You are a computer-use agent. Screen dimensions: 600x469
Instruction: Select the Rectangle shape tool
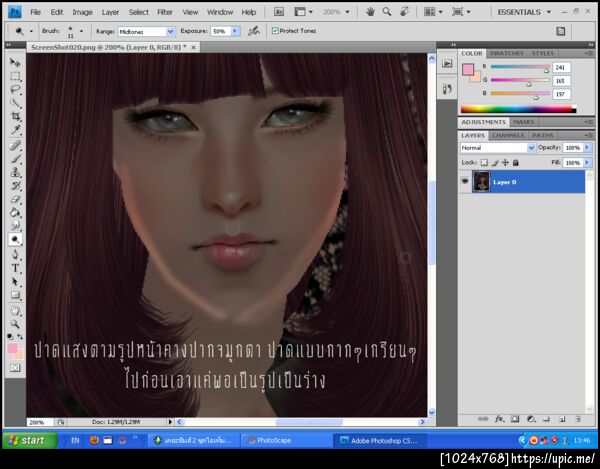click(15, 295)
